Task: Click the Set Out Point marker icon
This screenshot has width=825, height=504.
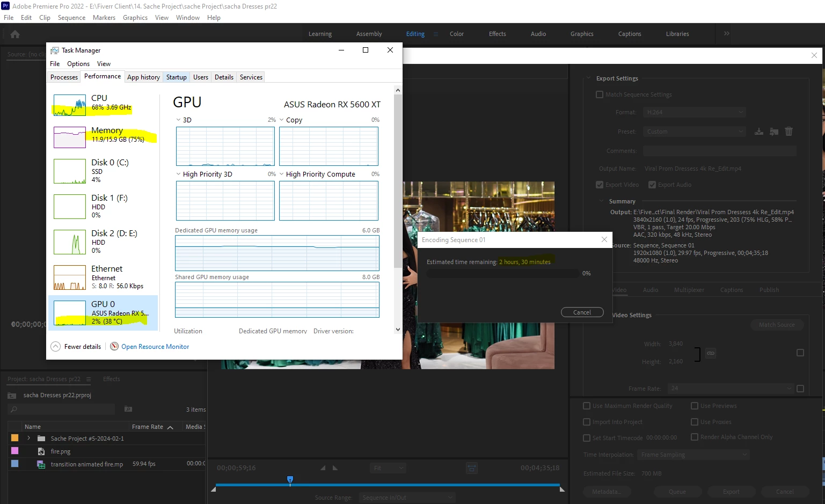Action: [x=335, y=468]
